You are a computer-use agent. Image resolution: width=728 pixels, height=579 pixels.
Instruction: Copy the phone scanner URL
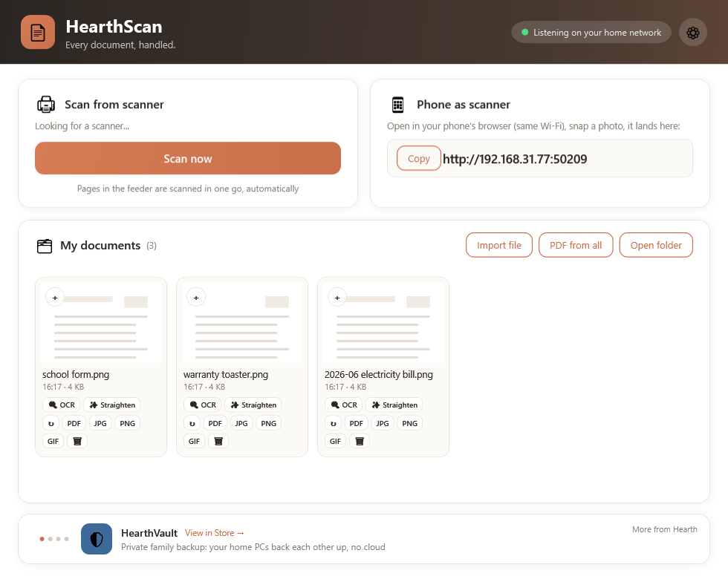[419, 159]
